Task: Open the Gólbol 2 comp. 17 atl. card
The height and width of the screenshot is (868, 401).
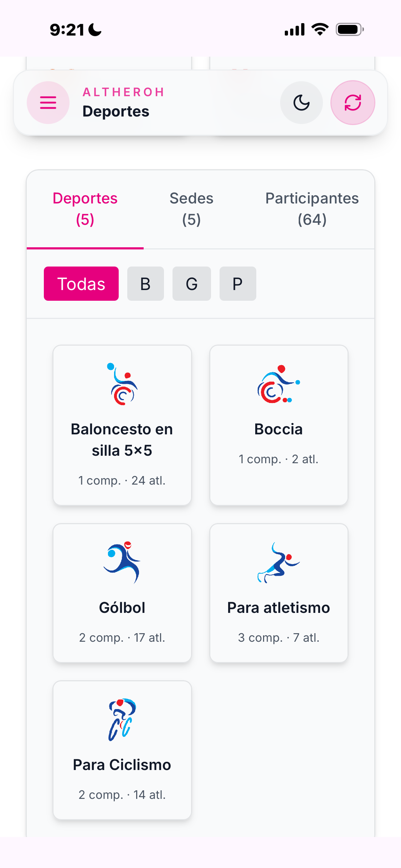Action: coord(122,593)
